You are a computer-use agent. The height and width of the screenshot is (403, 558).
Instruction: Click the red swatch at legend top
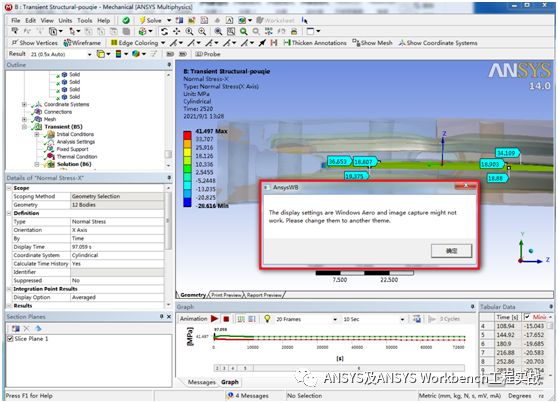click(187, 135)
